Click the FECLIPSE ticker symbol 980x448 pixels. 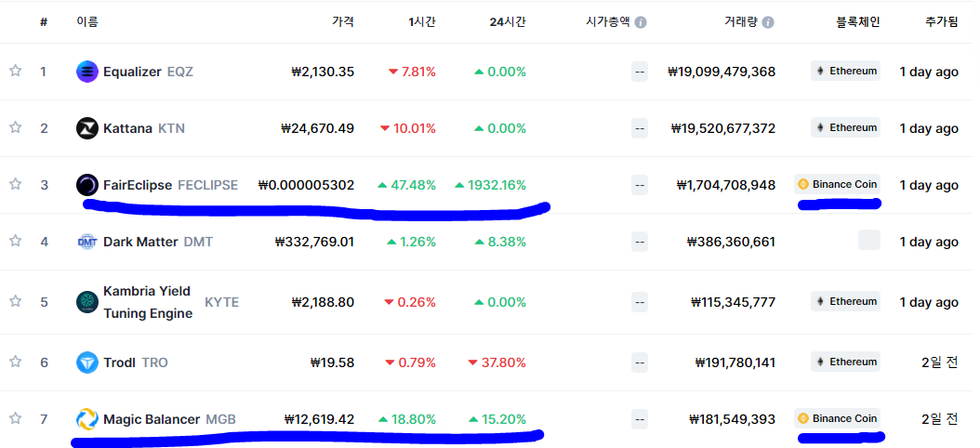(208, 185)
